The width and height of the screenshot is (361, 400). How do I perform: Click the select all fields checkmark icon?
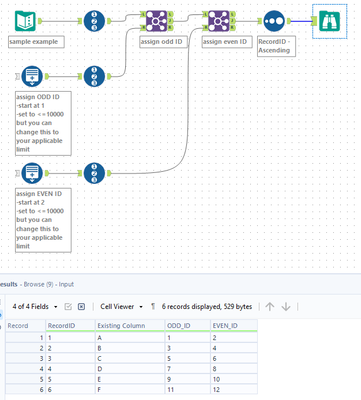pyautogui.click(x=68, y=307)
